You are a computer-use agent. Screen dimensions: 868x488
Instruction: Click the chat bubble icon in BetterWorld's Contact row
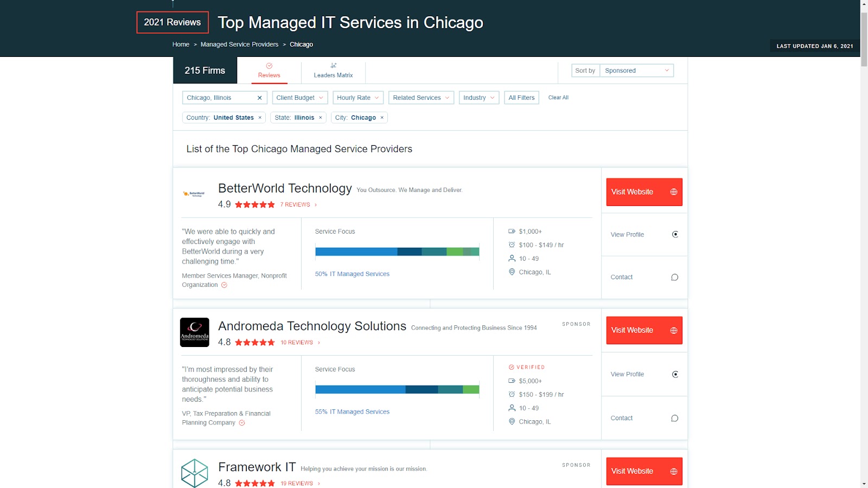coord(675,278)
